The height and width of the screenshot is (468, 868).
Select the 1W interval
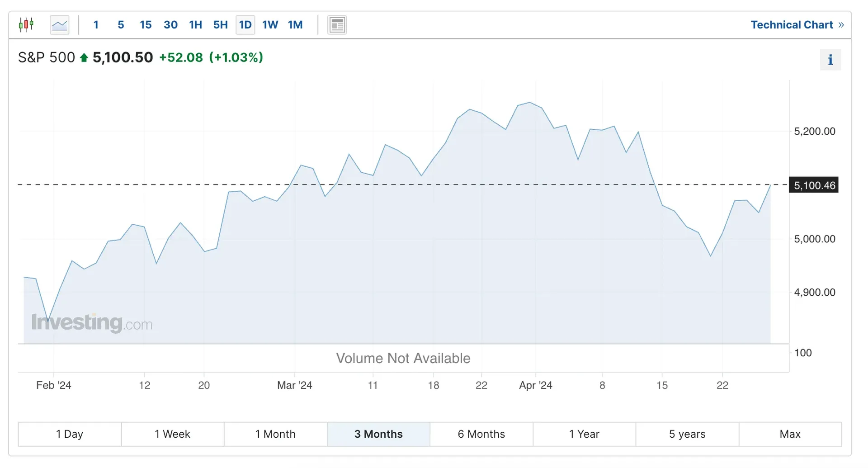tap(270, 25)
